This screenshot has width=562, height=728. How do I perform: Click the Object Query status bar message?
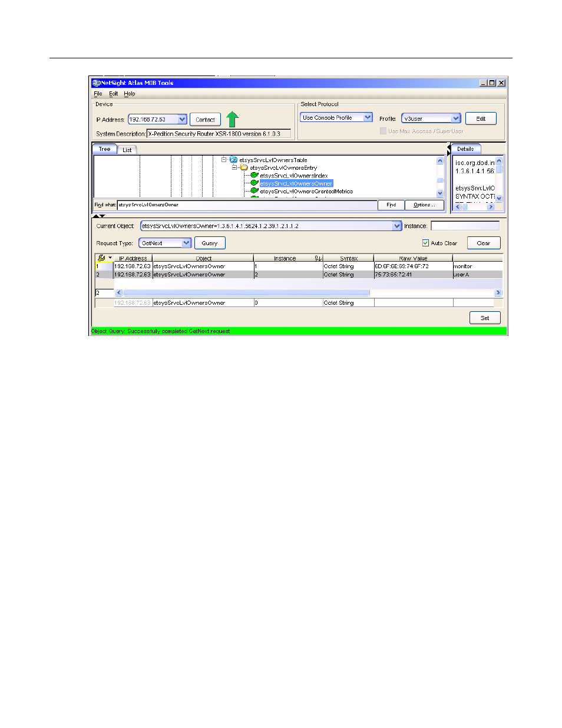click(x=161, y=331)
